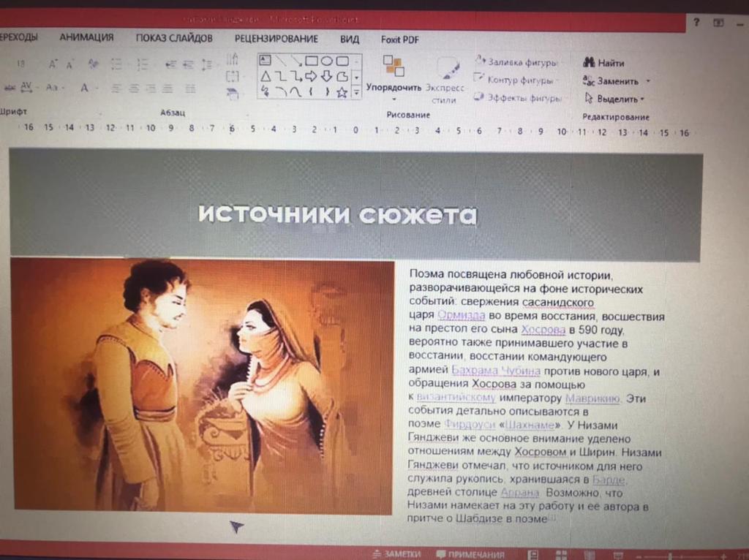Select the left brace shape
The image size is (749, 560).
[x=312, y=91]
